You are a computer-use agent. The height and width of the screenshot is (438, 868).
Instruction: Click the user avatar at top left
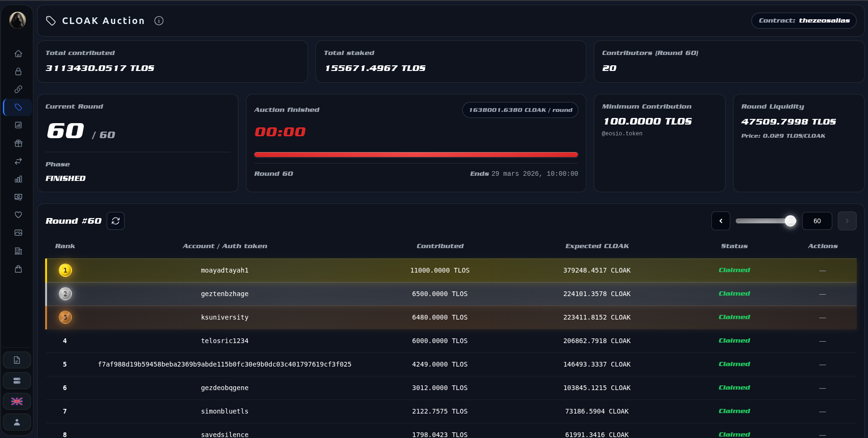tap(18, 20)
